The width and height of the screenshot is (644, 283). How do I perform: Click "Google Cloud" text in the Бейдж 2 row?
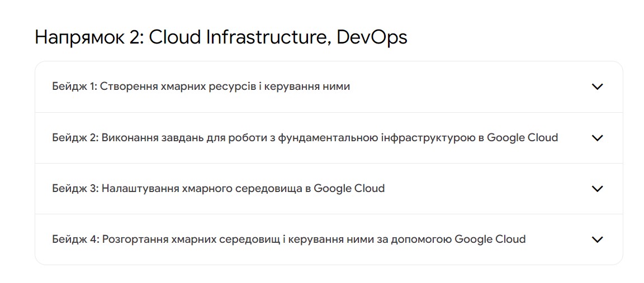tap(523, 138)
